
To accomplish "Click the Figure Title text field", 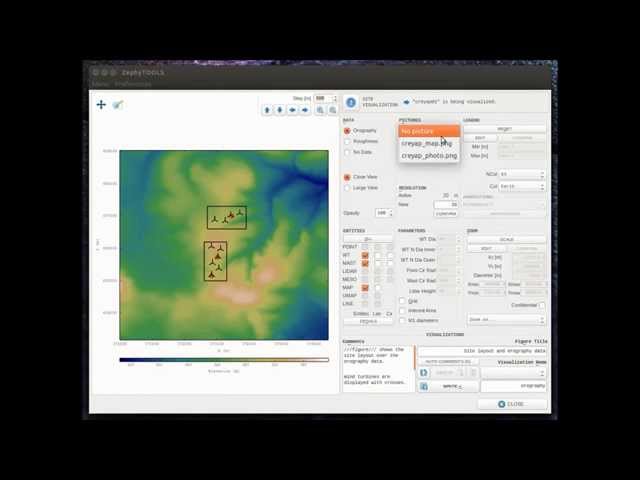I will (482, 351).
